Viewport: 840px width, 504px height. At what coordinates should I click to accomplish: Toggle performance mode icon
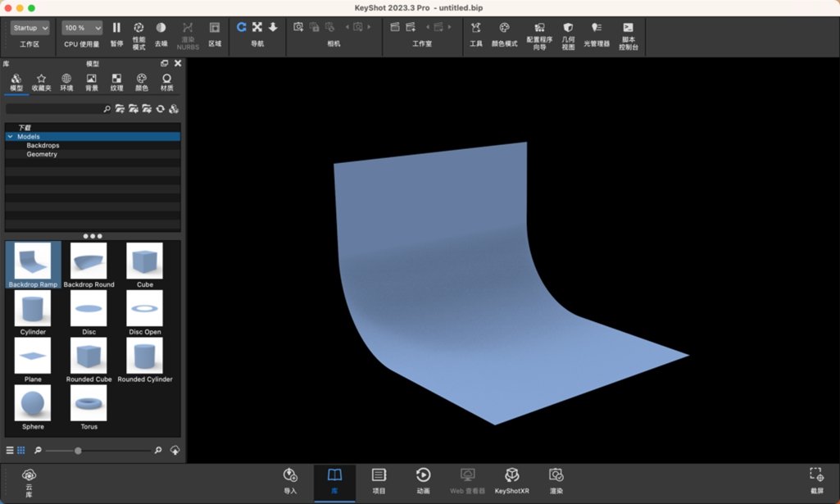pos(138,28)
